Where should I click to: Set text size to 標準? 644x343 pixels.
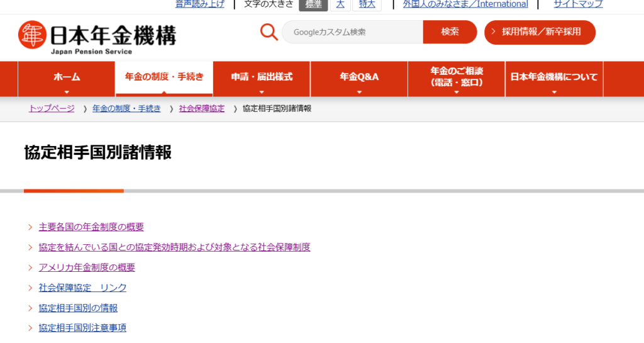click(x=313, y=4)
